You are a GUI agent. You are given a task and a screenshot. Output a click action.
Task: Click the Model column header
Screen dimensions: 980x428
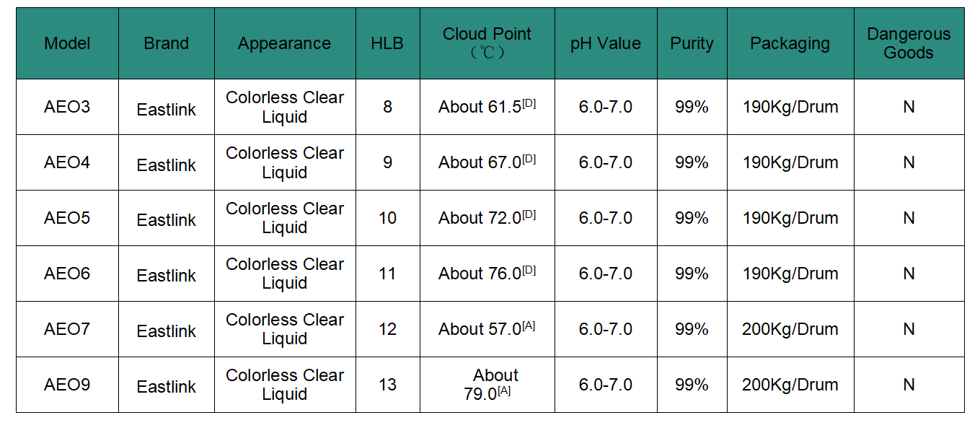pos(67,43)
